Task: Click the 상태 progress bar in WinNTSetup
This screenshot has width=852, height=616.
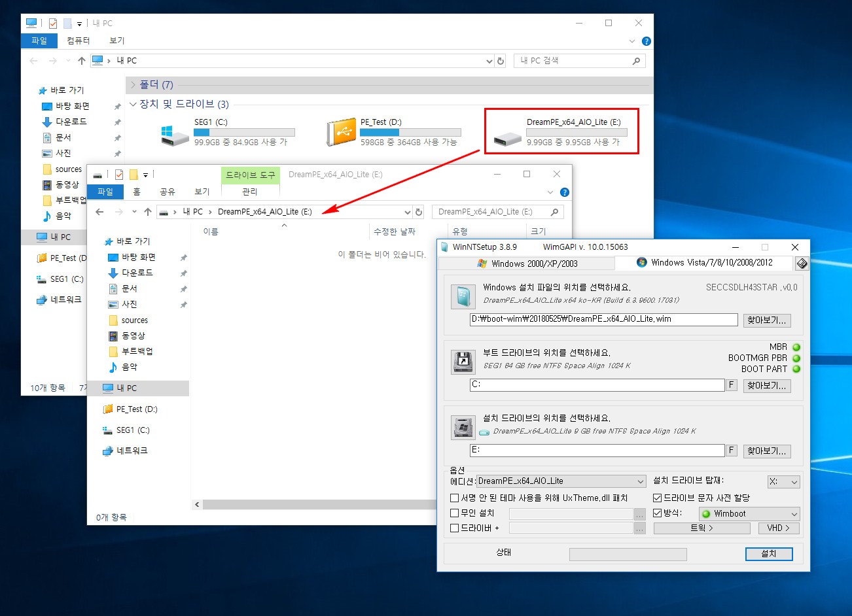Action: tap(628, 555)
